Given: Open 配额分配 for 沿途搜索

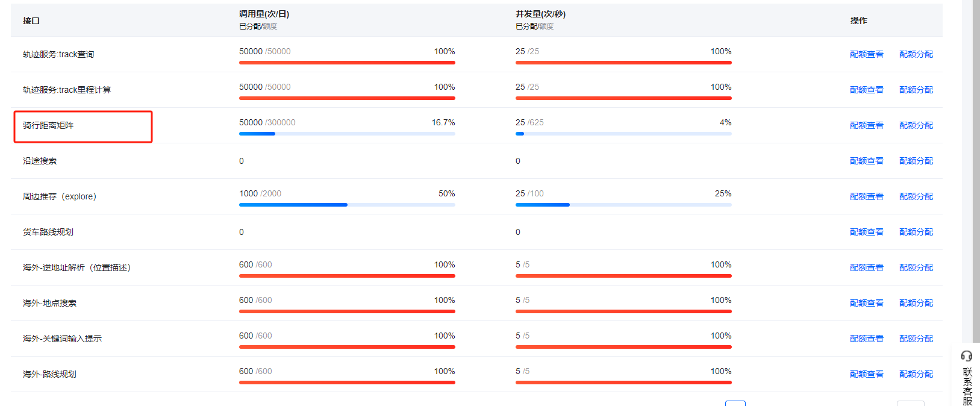Looking at the screenshot, I should pos(916,161).
